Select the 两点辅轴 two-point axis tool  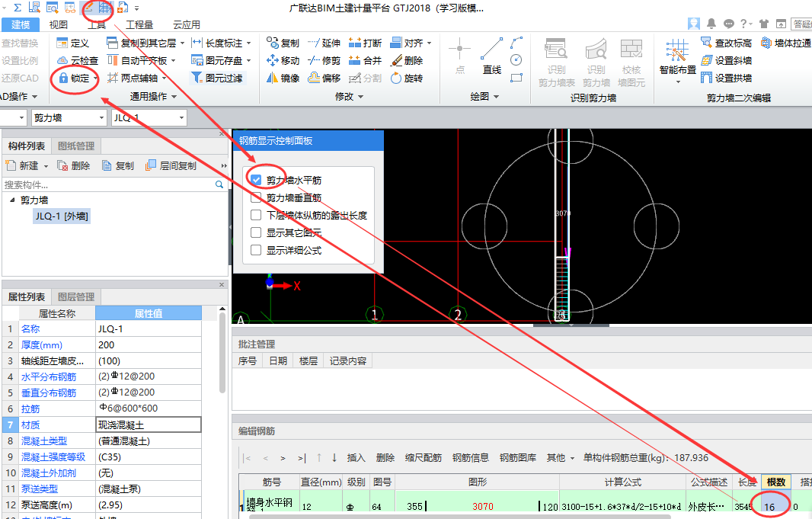(133, 78)
